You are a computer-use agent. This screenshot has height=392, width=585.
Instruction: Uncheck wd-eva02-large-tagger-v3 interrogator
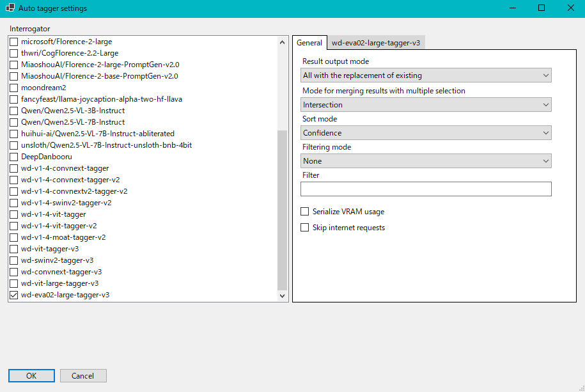tap(14, 295)
